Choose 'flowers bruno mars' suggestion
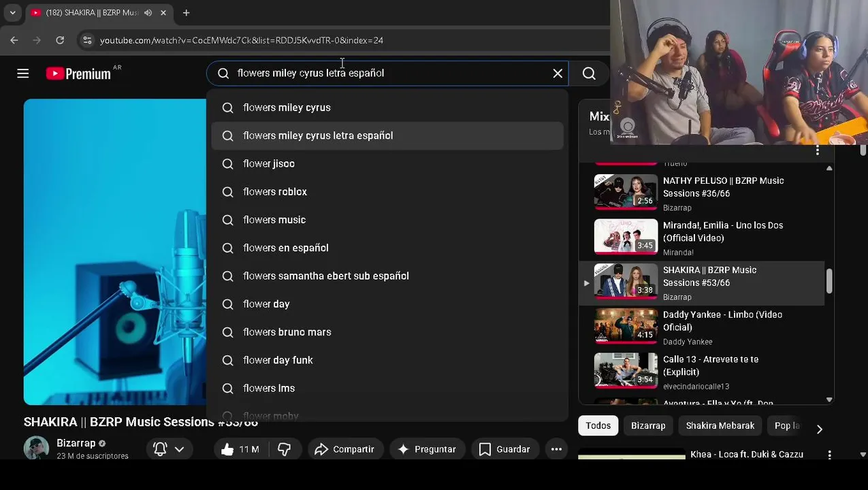 pyautogui.click(x=387, y=332)
